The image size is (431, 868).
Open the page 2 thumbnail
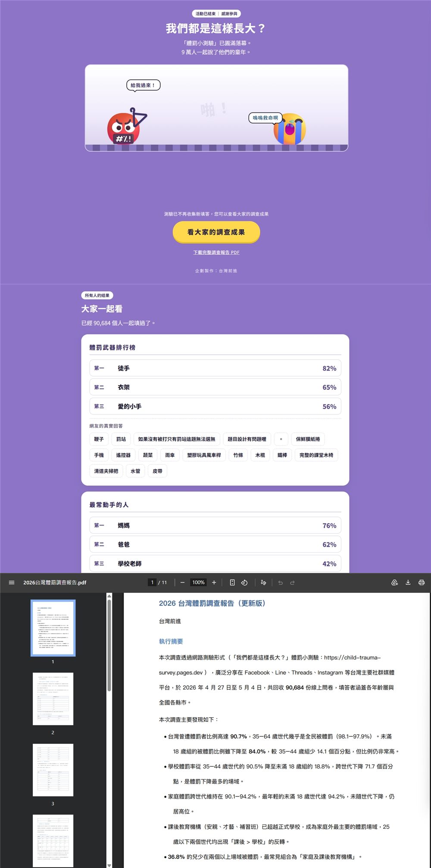53,699
